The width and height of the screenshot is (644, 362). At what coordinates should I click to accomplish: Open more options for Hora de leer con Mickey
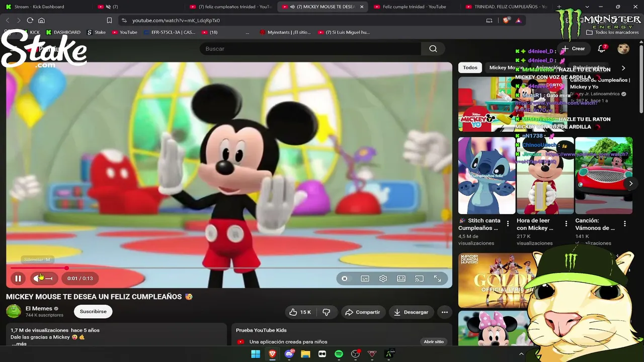[x=566, y=224]
